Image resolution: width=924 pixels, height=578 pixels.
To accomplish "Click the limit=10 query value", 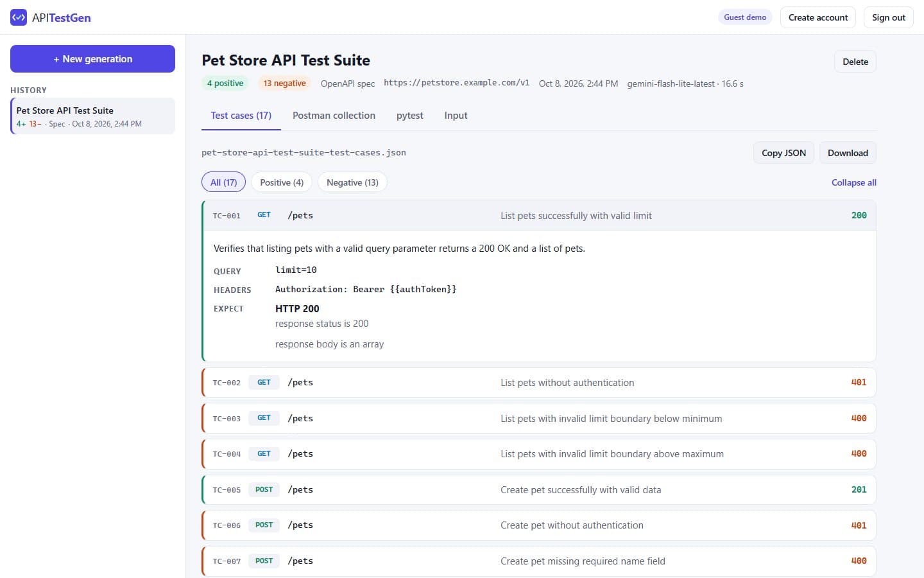I will [296, 270].
